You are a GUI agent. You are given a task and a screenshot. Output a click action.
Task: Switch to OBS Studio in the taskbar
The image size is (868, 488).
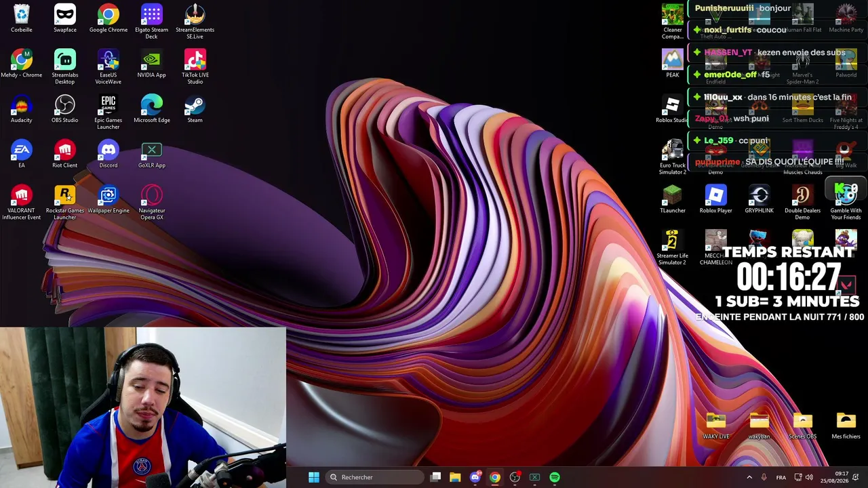click(515, 477)
